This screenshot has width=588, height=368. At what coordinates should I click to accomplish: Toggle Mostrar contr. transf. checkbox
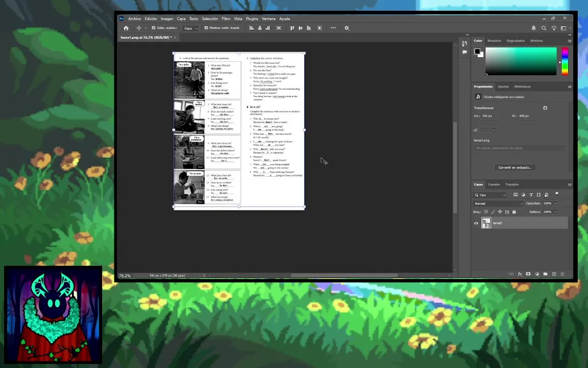[x=206, y=28]
